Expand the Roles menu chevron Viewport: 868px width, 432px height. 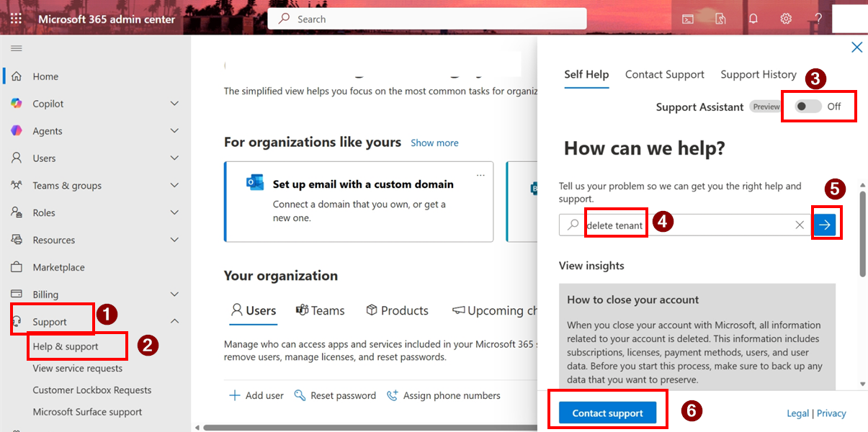click(174, 213)
